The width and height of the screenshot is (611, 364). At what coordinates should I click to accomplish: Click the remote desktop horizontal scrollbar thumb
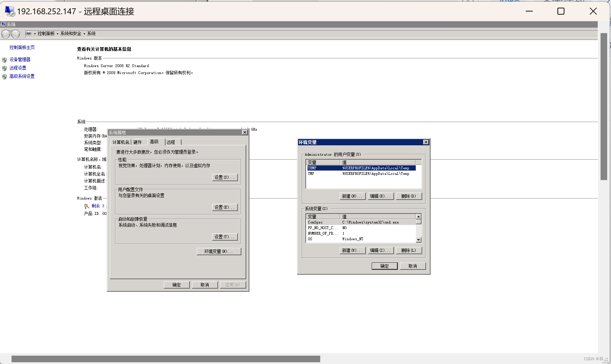coord(166,359)
